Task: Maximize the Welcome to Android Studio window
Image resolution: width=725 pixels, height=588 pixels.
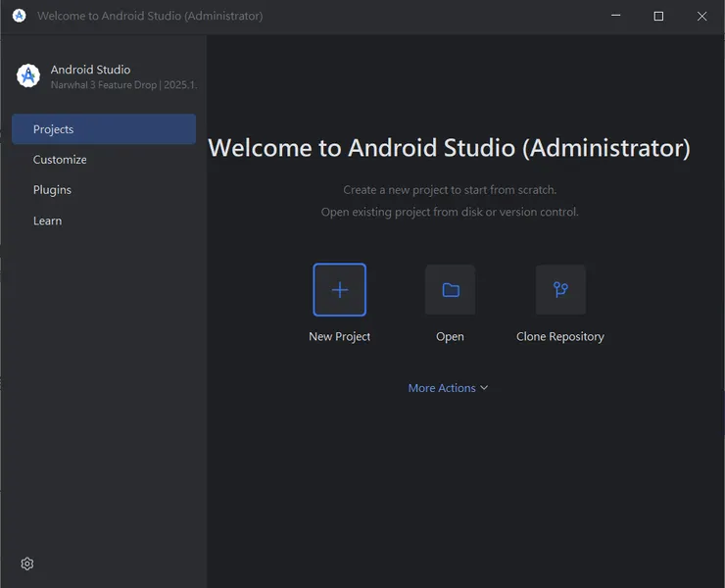Action: (658, 16)
